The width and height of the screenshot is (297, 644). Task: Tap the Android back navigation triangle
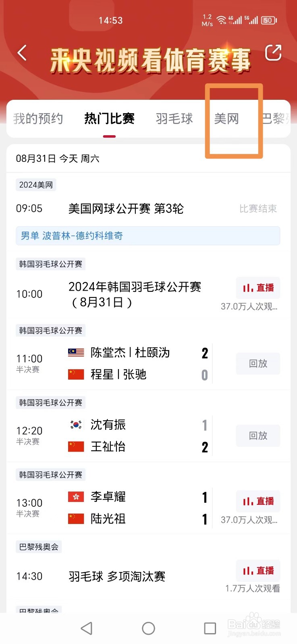(x=87, y=628)
